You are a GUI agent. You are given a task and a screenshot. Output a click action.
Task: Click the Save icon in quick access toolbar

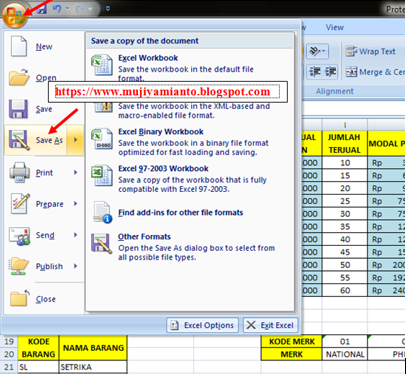click(x=41, y=9)
